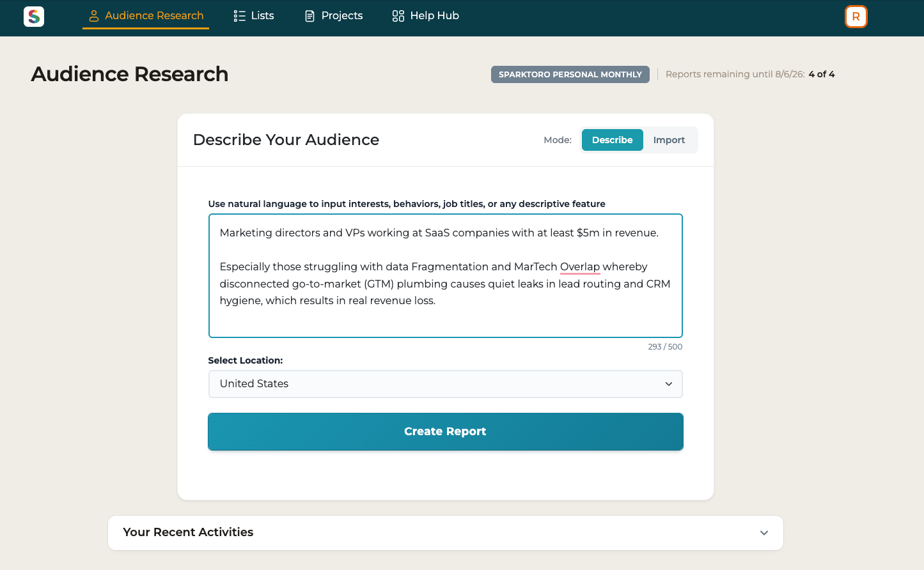The height and width of the screenshot is (570, 924).
Task: Click the '293 / 500' character counter
Action: (665, 347)
